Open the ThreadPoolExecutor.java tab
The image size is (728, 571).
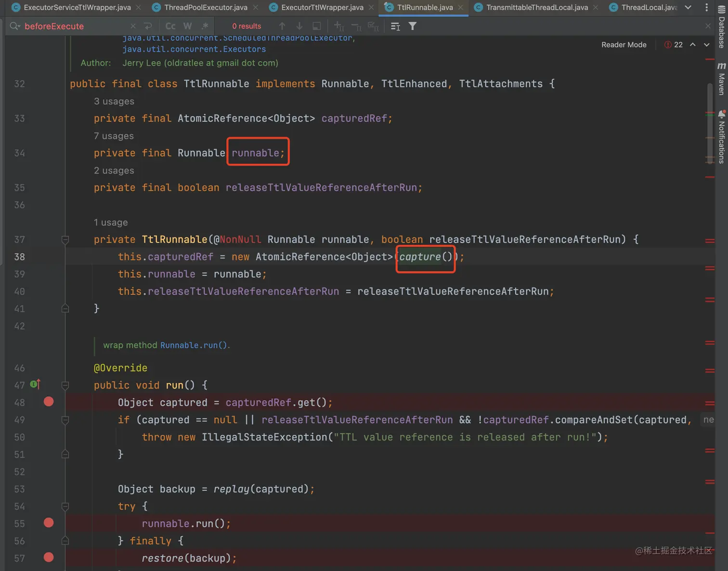(x=206, y=7)
